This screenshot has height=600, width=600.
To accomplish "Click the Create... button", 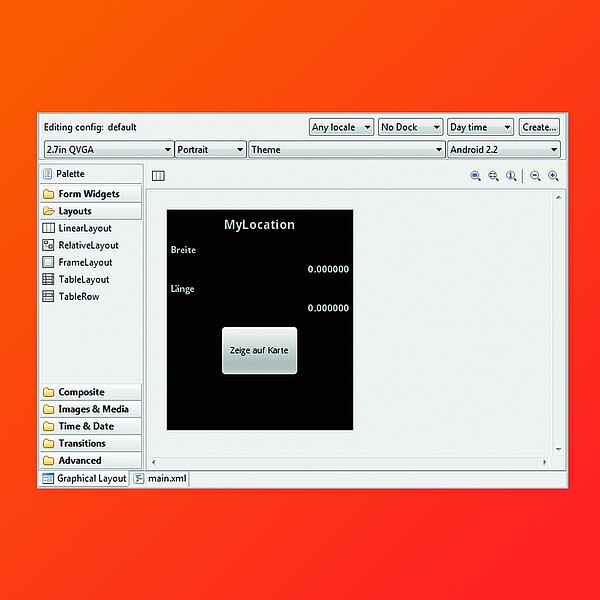I will click(539, 127).
